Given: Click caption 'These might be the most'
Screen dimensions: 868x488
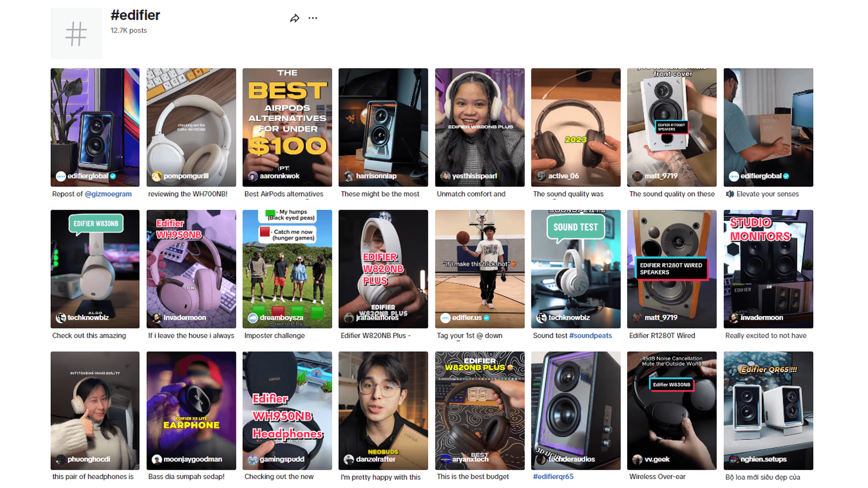Looking at the screenshot, I should tap(380, 194).
